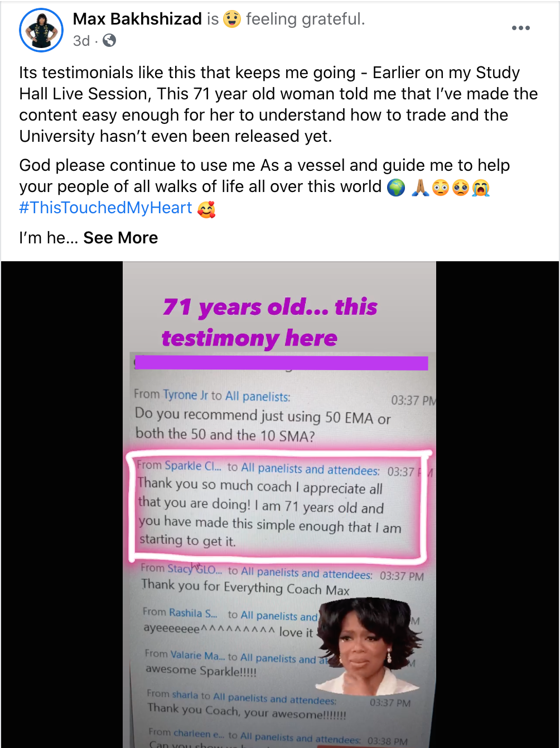The width and height of the screenshot is (560, 748).
Task: Click the Valarie Ma... sender name
Action: [x=198, y=656]
